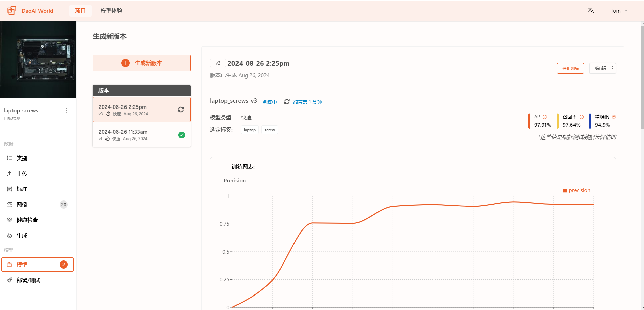Viewport: 644px width, 310px height.
Task: Click the refresh icon on v3 version
Action: click(181, 110)
